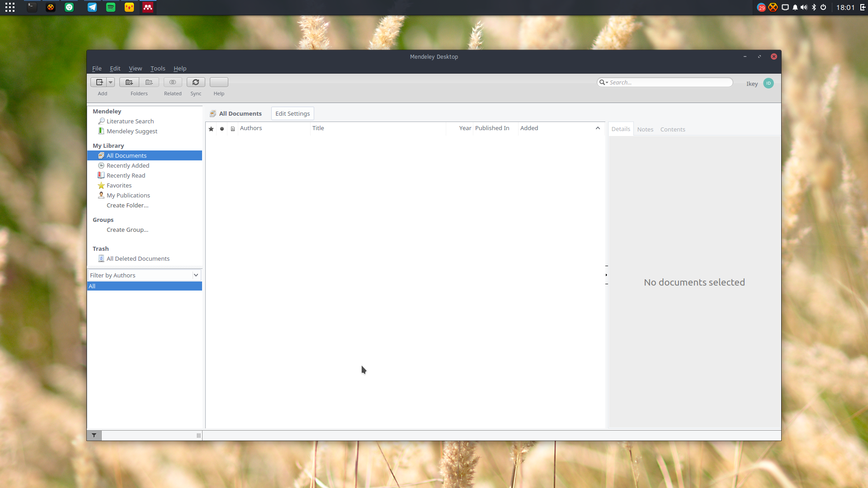Launch the terminal from the top panel
This screenshot has width=868, height=488.
(x=32, y=7)
